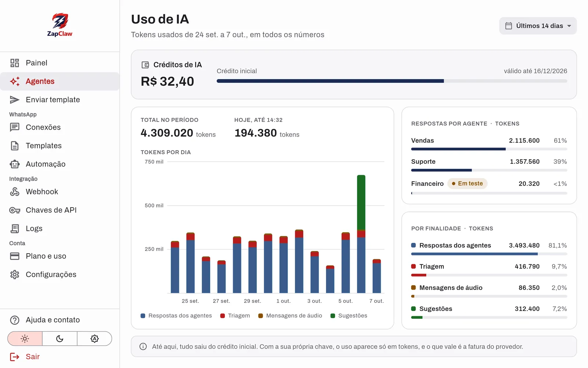Image resolution: width=588 pixels, height=368 pixels.
Task: Click the 4.309.020 total tokens value
Action: pyautogui.click(x=167, y=133)
